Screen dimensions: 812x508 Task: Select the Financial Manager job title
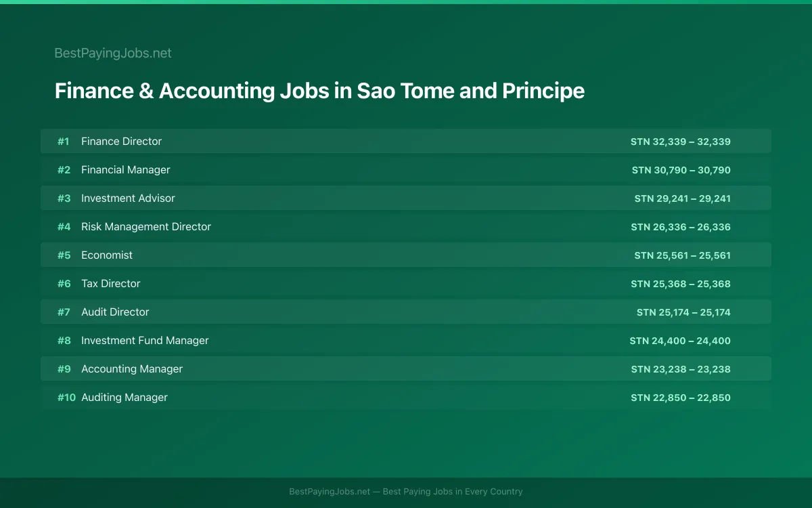coord(126,169)
